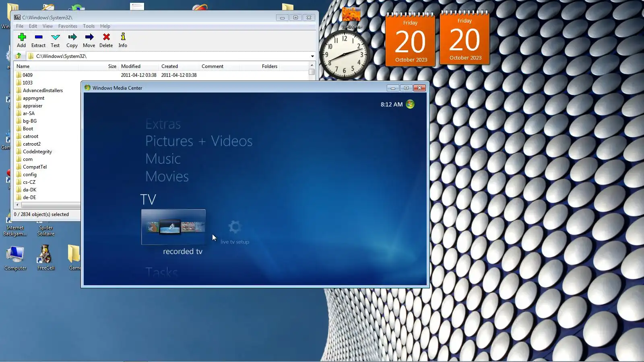The image size is (644, 362).
Task: Open the recorded tv tile
Action: point(173,227)
